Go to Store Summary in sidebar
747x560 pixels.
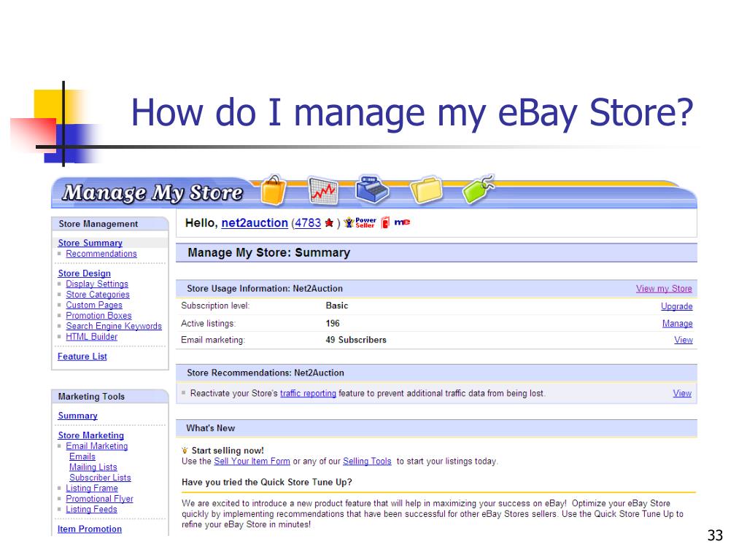pos(90,243)
